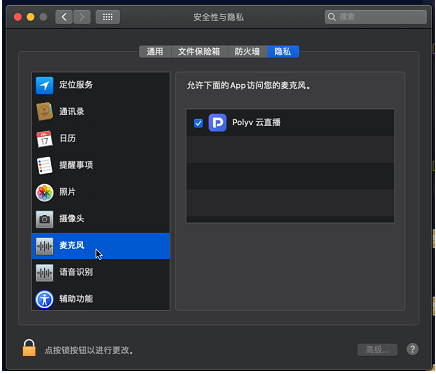
Task: Click the 辅助功能 label
Action: (x=76, y=299)
